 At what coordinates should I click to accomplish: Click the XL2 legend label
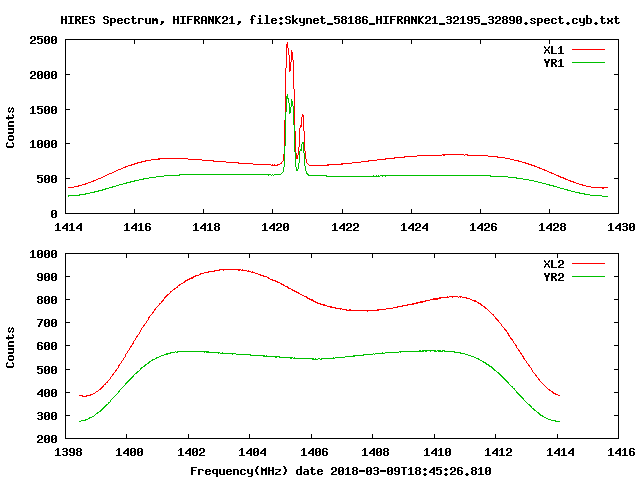click(553, 264)
